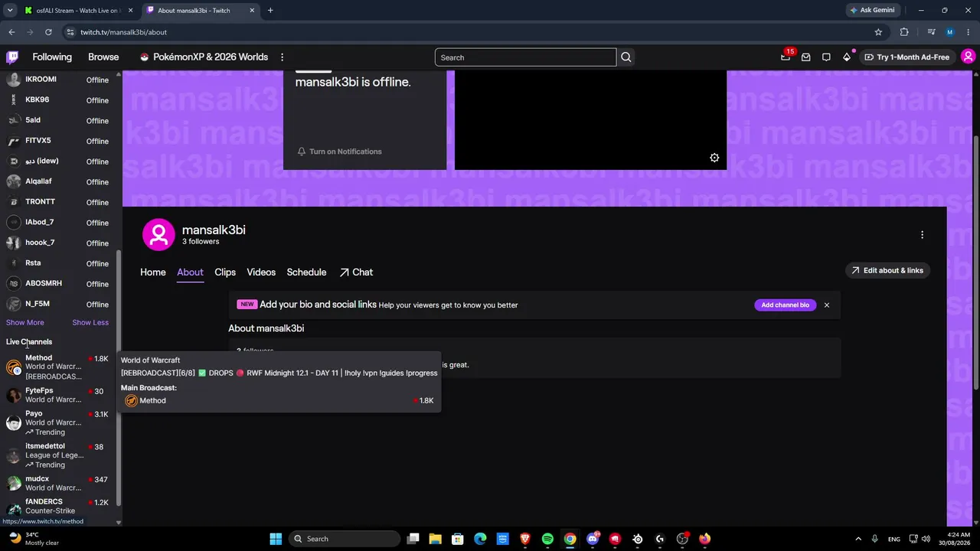Image resolution: width=980 pixels, height=551 pixels.
Task: Open Method live channel in sidebar
Action: [x=57, y=367]
